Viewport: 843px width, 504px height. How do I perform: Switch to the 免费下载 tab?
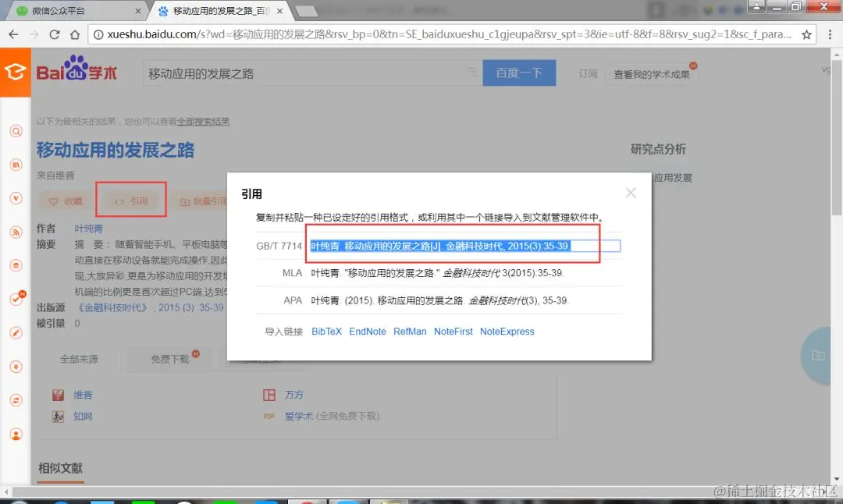[x=170, y=359]
